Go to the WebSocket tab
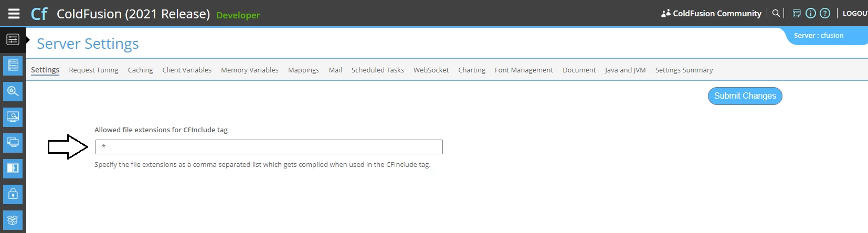 point(431,70)
